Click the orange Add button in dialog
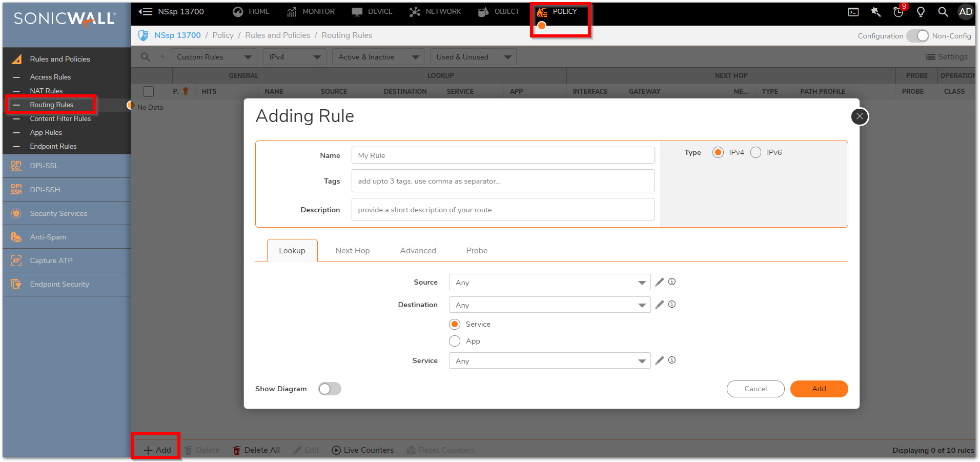Viewport: 980px width, 462px height. click(819, 389)
